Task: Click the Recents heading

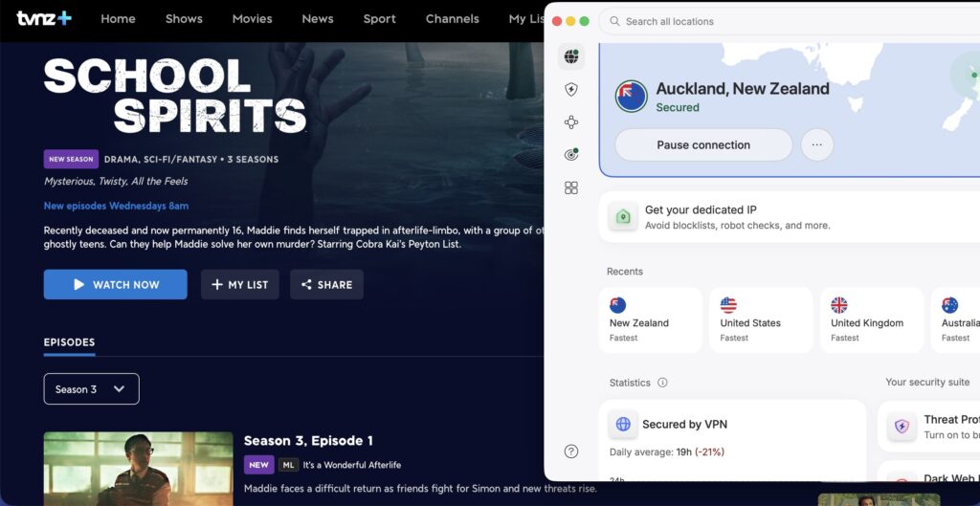Action: (x=624, y=271)
